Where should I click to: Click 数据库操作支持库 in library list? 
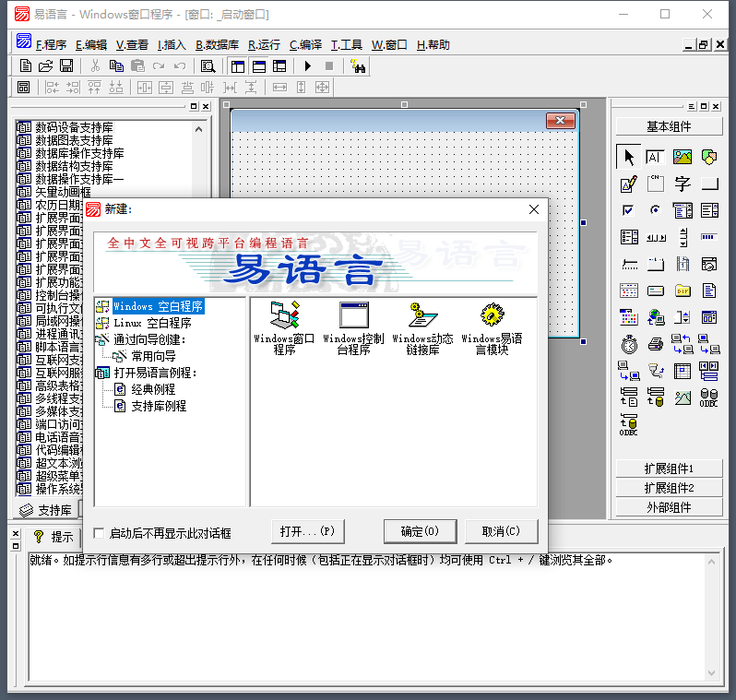tap(80, 153)
